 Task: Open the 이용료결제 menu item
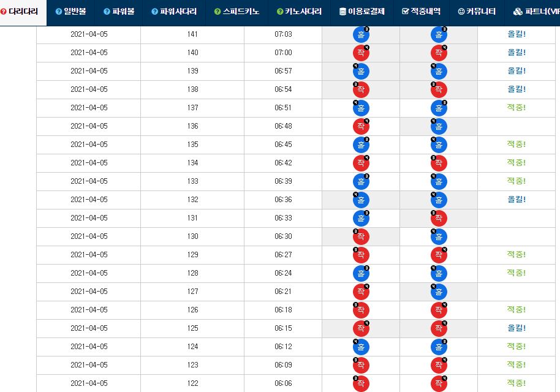(361, 12)
